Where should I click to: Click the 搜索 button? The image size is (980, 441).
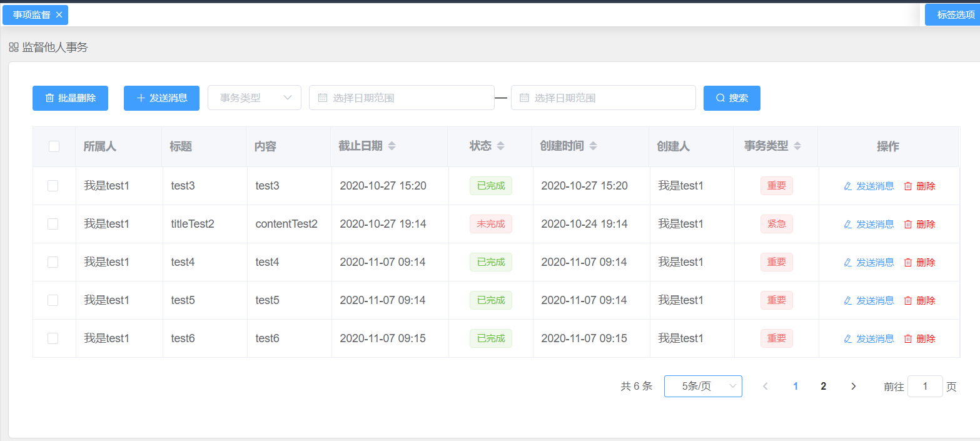[732, 98]
